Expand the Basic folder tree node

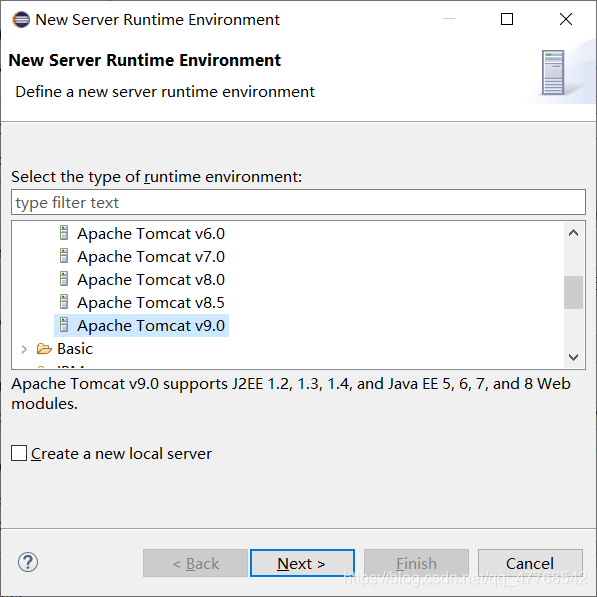(24, 349)
